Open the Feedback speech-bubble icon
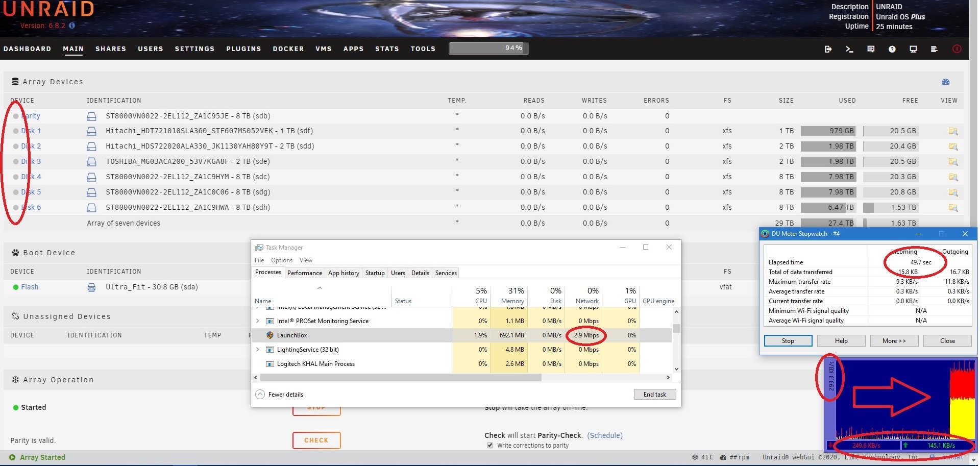The width and height of the screenshot is (980, 466). pyautogui.click(x=871, y=49)
